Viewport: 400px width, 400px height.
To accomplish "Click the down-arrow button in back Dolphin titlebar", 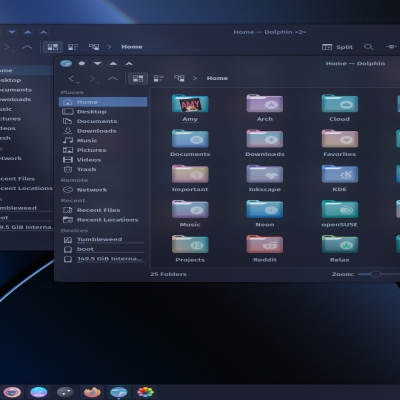I will [12, 32].
